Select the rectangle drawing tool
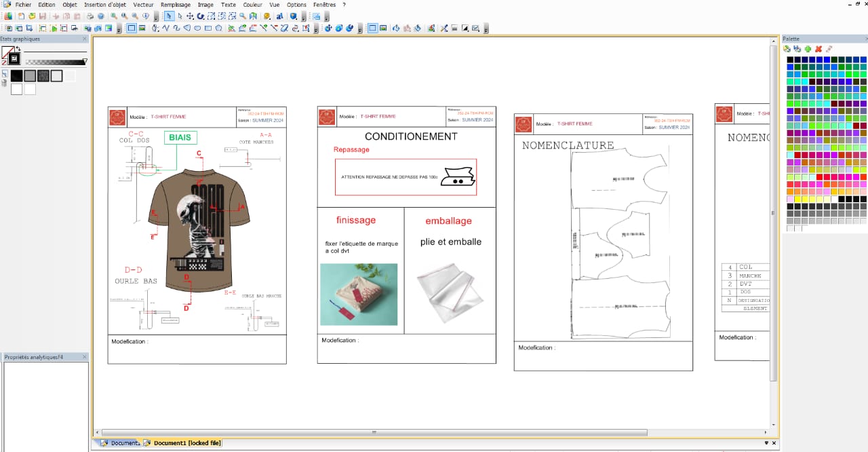The width and height of the screenshot is (868, 452). click(x=208, y=29)
